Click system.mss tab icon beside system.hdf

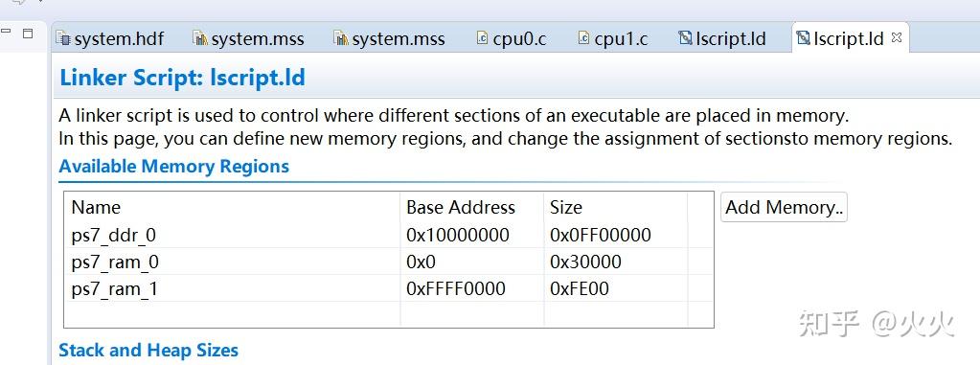200,38
